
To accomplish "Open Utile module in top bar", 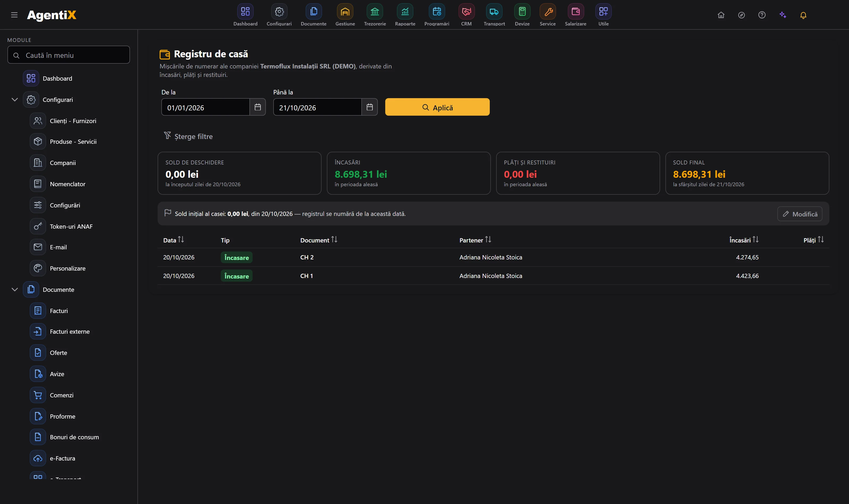I will pos(604,15).
